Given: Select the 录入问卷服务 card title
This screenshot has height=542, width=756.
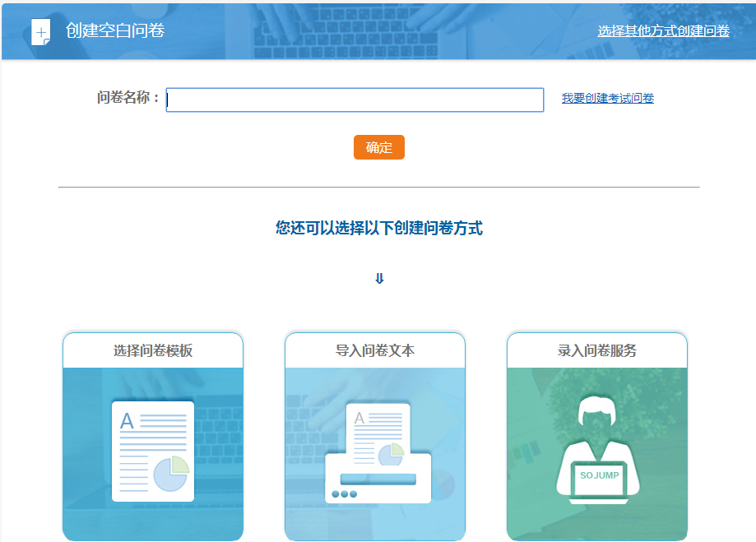Looking at the screenshot, I should click(x=596, y=350).
